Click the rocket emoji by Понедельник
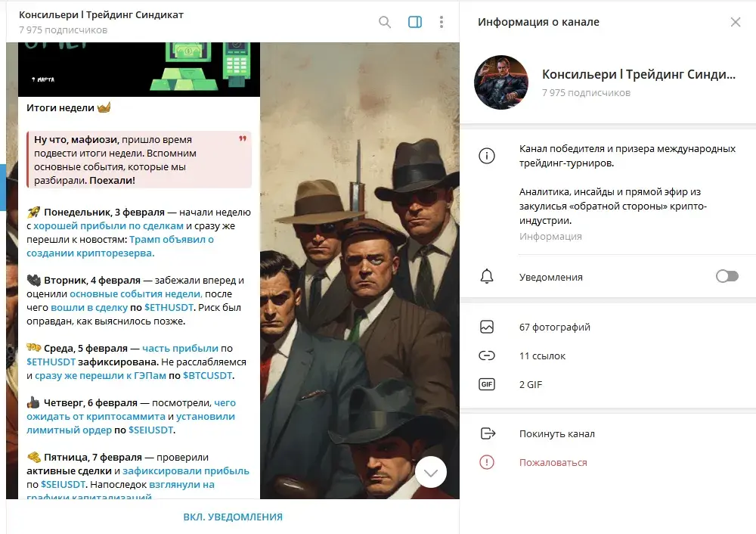Screen dimensions: 756x534 tap(34, 212)
